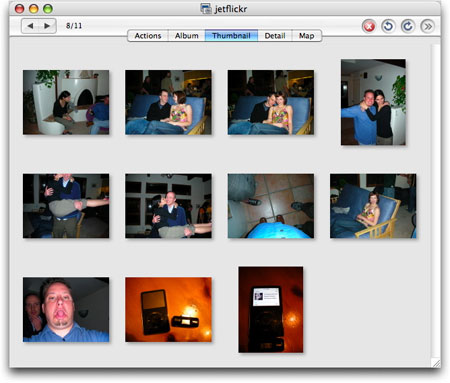Open the Map tab
The image size is (450, 383).
coord(307,36)
